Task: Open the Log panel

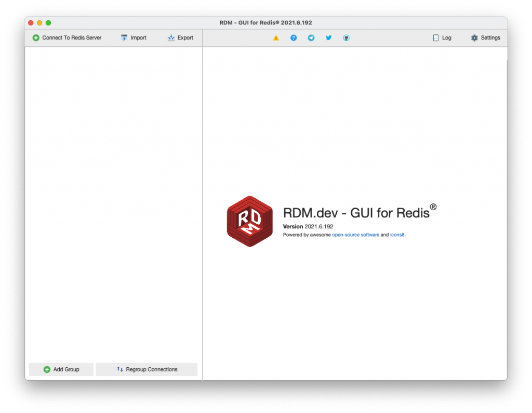Action: [x=442, y=37]
